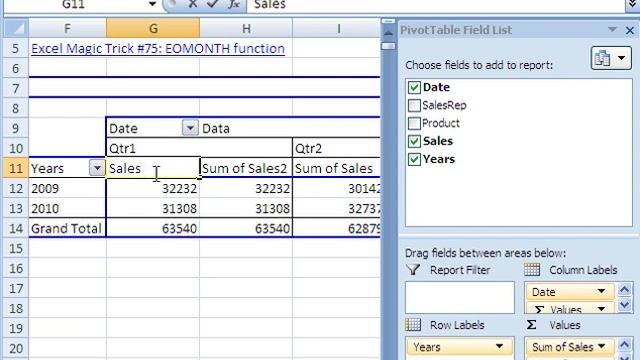Open the PivotTable Field List pane options arrow
Viewport: 640px width, 360px height.
612,30
